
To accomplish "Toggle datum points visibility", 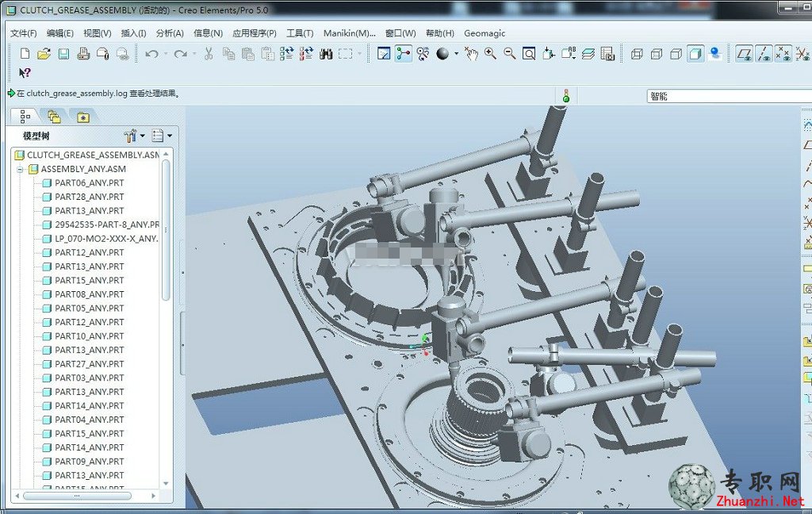I will (x=783, y=53).
